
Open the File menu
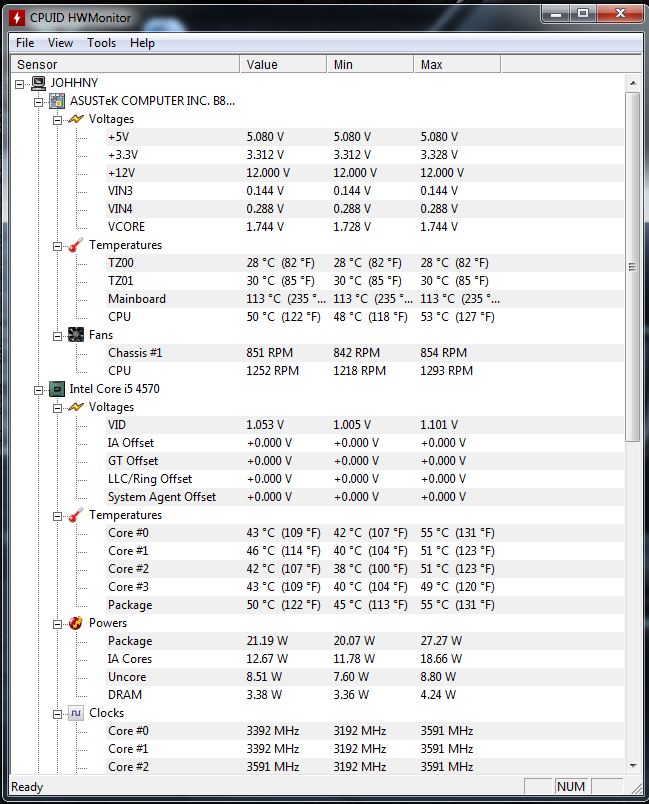[25, 43]
